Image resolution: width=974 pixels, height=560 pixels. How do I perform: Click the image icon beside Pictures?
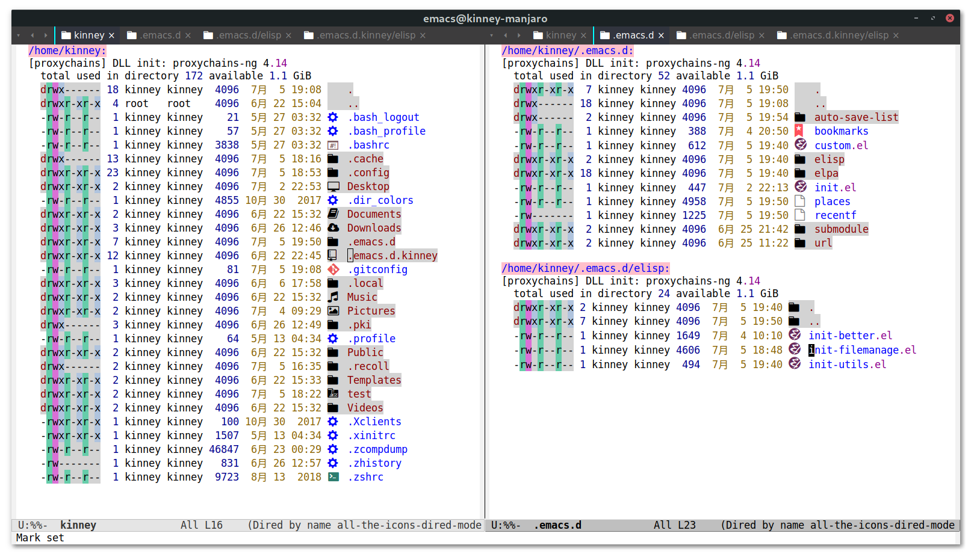click(x=333, y=310)
